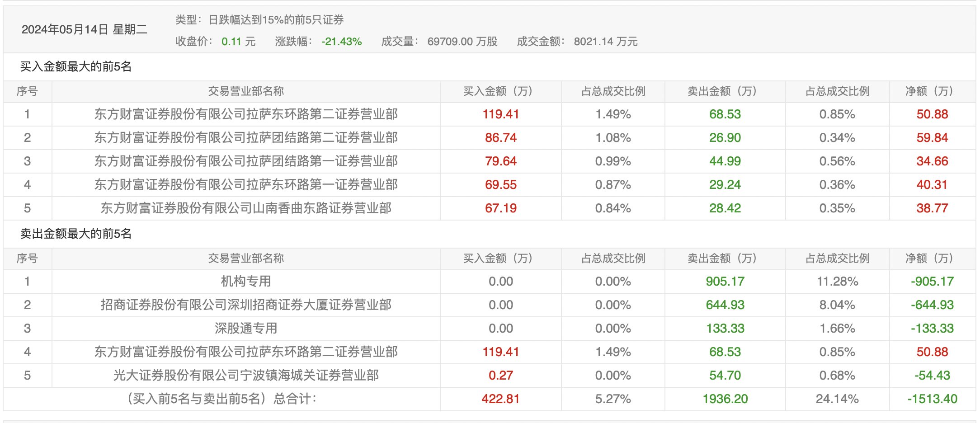Click the 卖出金额最大的前5名 section heading
Screen dimensions: 980x423
(76, 234)
